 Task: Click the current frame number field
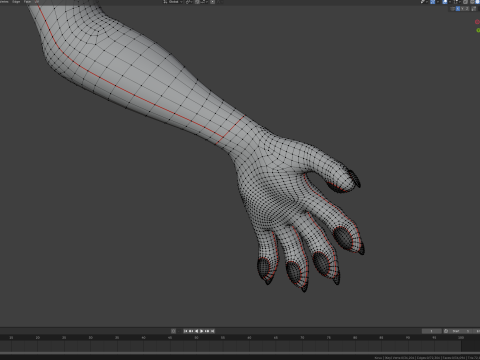click(432, 331)
